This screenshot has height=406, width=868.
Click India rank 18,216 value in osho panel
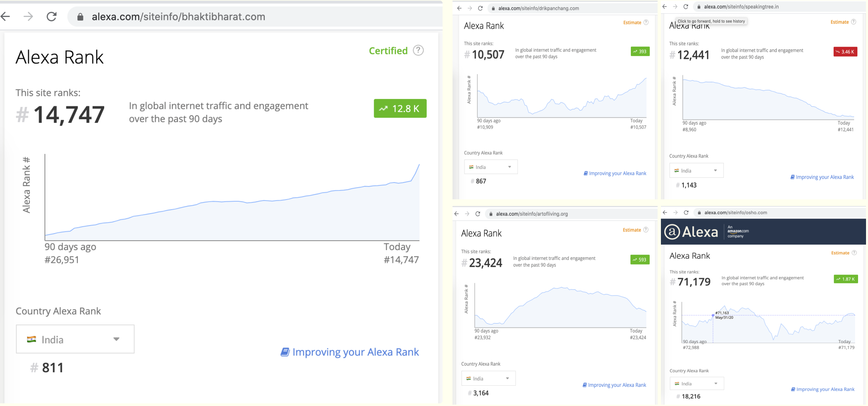click(x=689, y=396)
